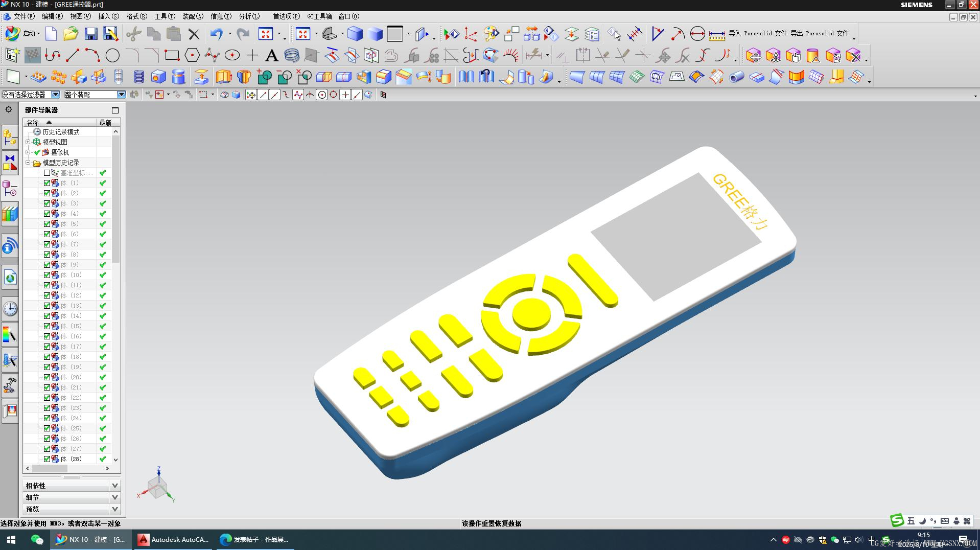Open the Constraint Navigator sidebar tab

[x=10, y=163]
